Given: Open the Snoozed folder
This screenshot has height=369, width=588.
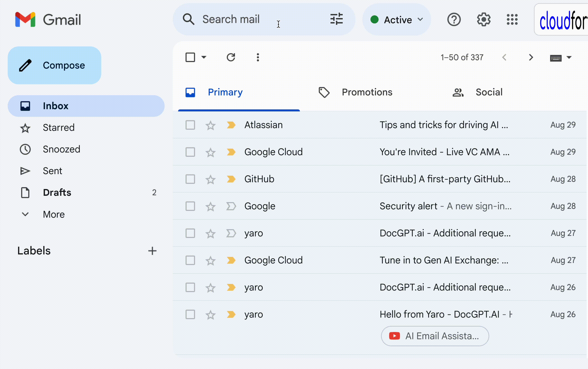Looking at the screenshot, I should 86,149.
